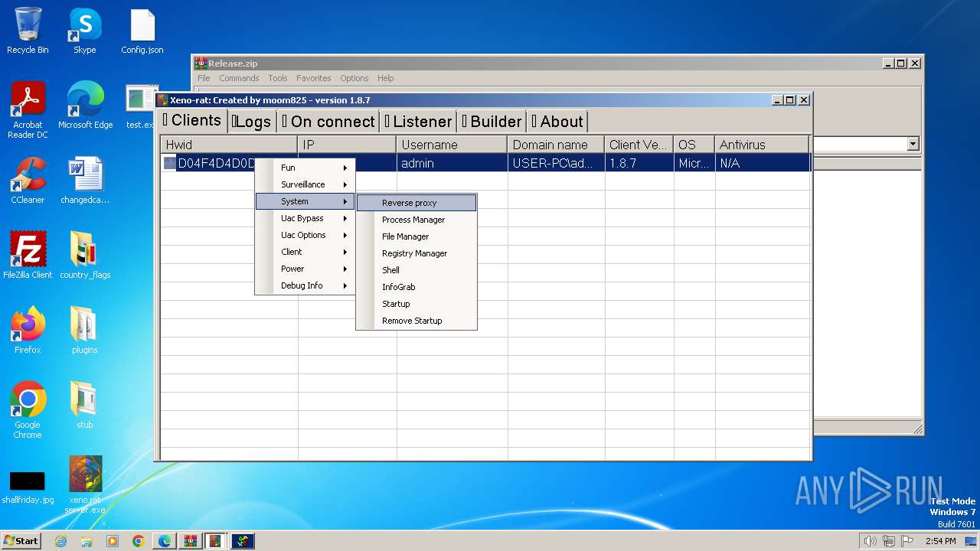The width and height of the screenshot is (980, 551).
Task: Open Edge from the taskbar
Action: pyautogui.click(x=165, y=541)
